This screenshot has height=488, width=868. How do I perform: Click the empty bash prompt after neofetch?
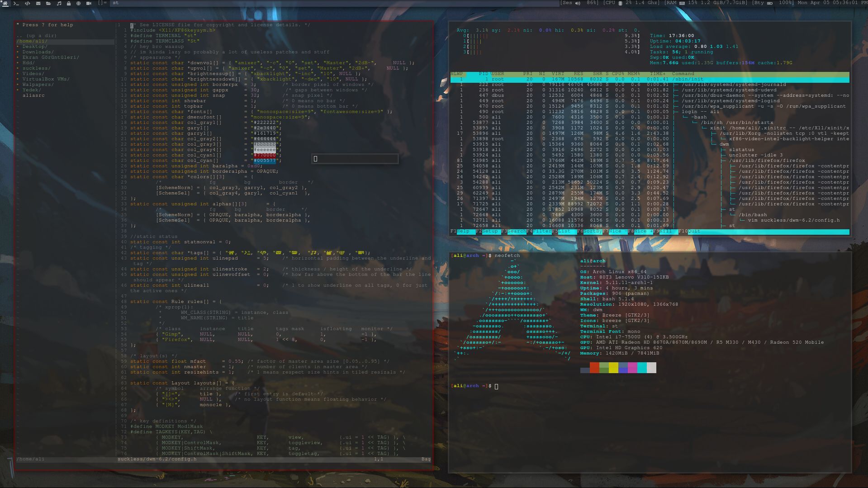[x=497, y=386]
